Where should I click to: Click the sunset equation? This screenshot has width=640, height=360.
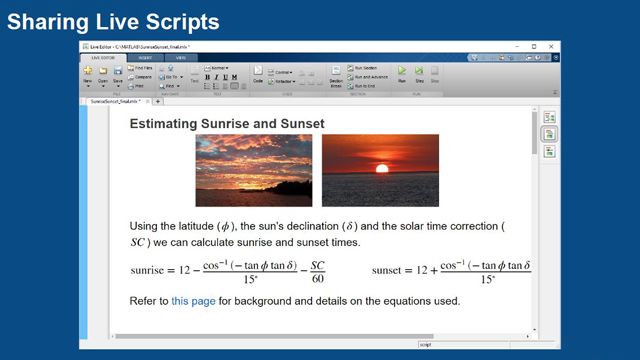point(451,271)
